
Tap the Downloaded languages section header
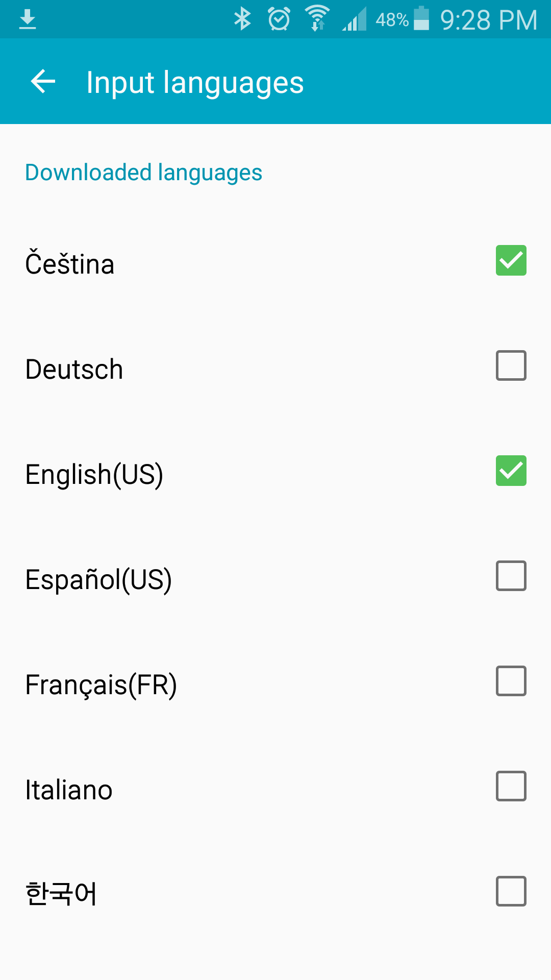143,173
